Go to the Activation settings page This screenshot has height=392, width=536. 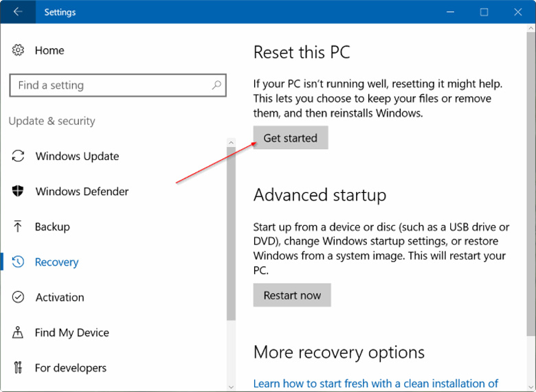click(x=60, y=297)
